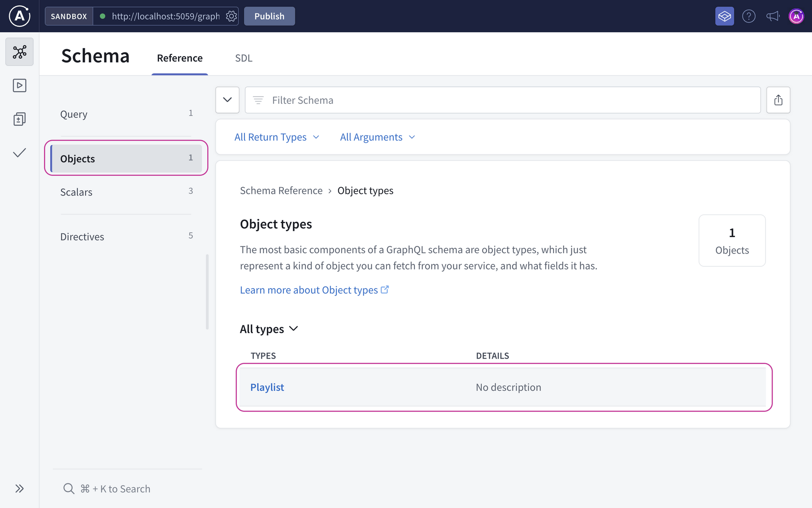Image resolution: width=812 pixels, height=508 pixels.
Task: Click the Sandbox box icon in the header
Action: click(724, 16)
